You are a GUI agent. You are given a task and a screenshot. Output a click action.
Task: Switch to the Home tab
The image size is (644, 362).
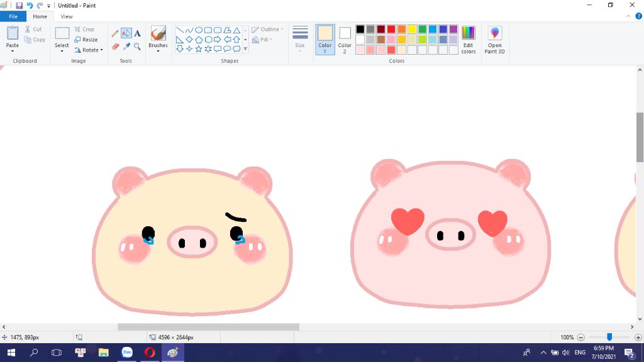40,16
